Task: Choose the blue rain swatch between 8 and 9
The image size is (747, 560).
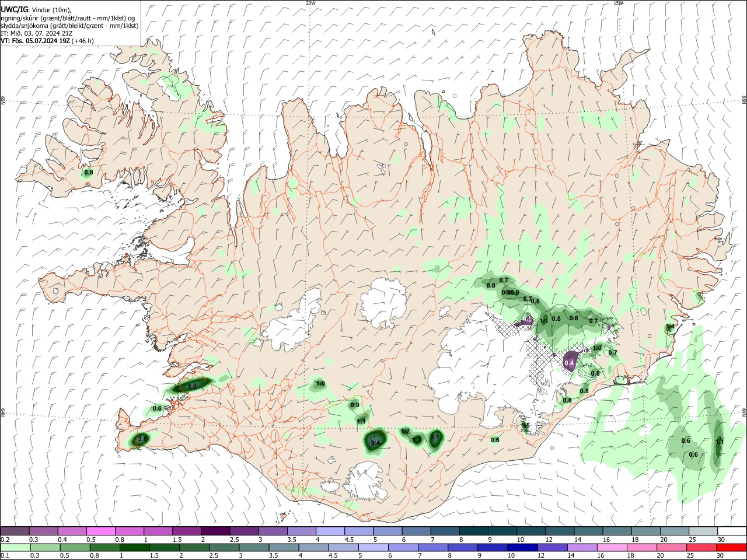Action: pos(462,547)
